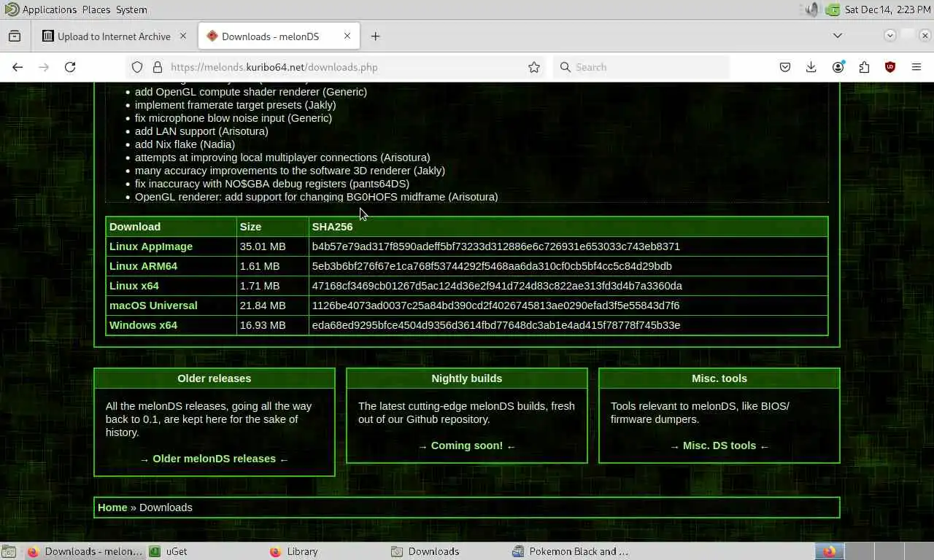Screen dimensions: 934x560
Task: Click Coming soon! nightly builds link
Action: click(x=467, y=446)
